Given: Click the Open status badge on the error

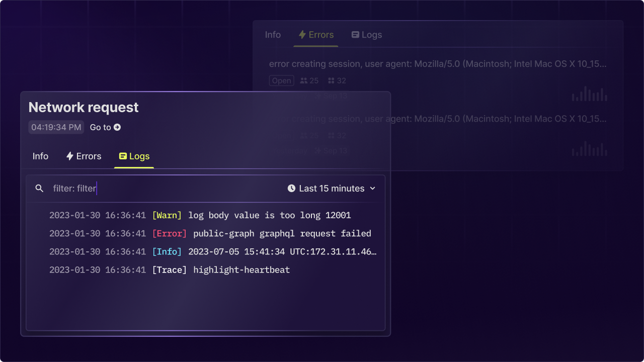Looking at the screenshot, I should click(x=281, y=80).
